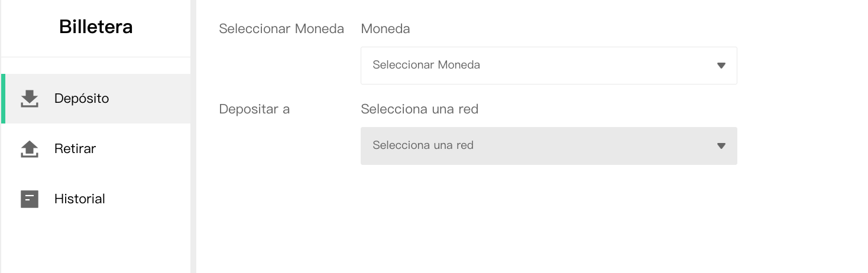Click the horizontal line under Billetera

pyautogui.click(x=96, y=57)
